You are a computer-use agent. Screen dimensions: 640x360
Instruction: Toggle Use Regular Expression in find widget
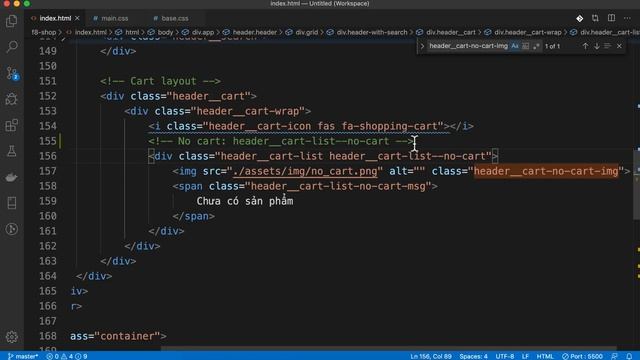pos(536,46)
